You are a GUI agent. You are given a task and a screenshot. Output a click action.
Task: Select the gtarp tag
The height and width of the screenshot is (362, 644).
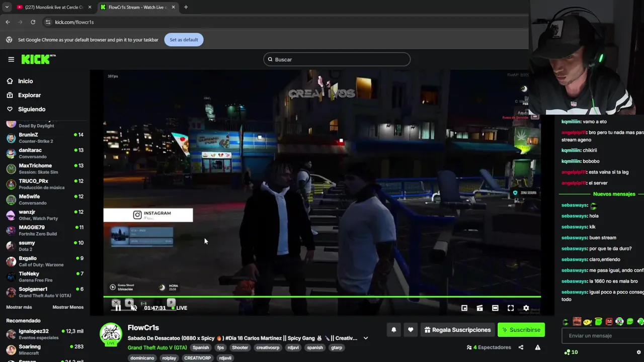(337, 347)
